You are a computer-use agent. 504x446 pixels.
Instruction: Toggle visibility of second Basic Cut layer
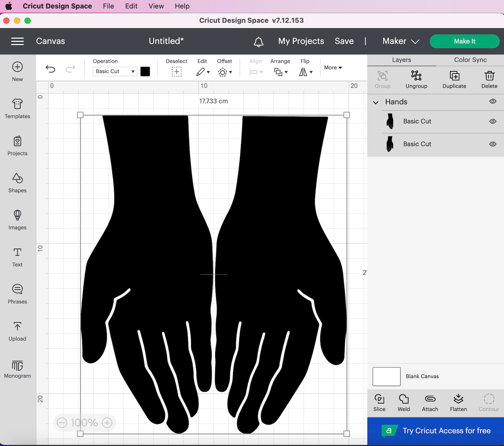point(493,144)
